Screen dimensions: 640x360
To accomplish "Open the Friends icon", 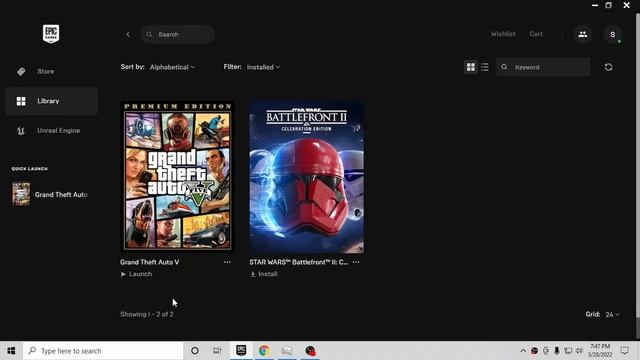I will (583, 34).
